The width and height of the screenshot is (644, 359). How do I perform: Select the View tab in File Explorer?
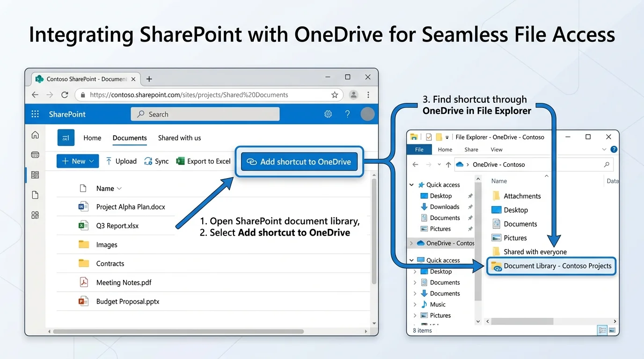tap(497, 150)
